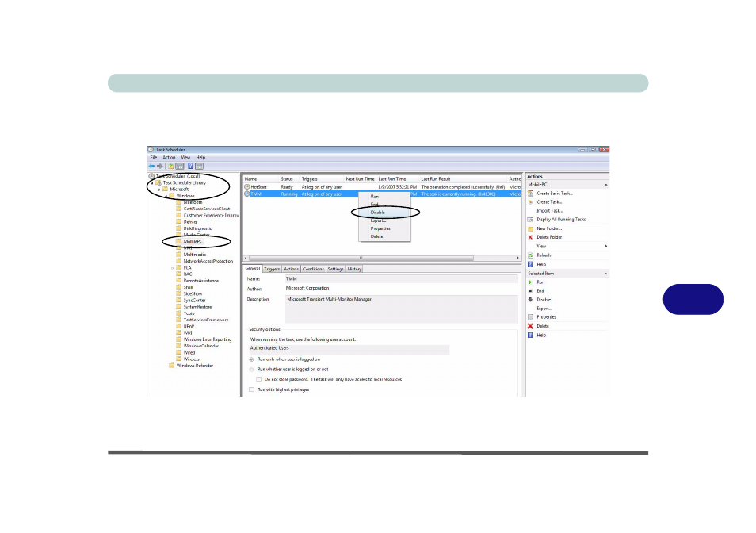The image size is (756, 533).
Task: Choose Disable in the context menu
Action: click(384, 213)
